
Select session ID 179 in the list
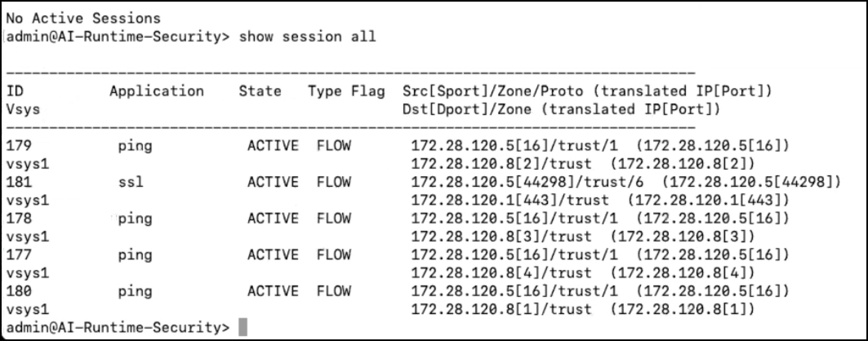19,146
